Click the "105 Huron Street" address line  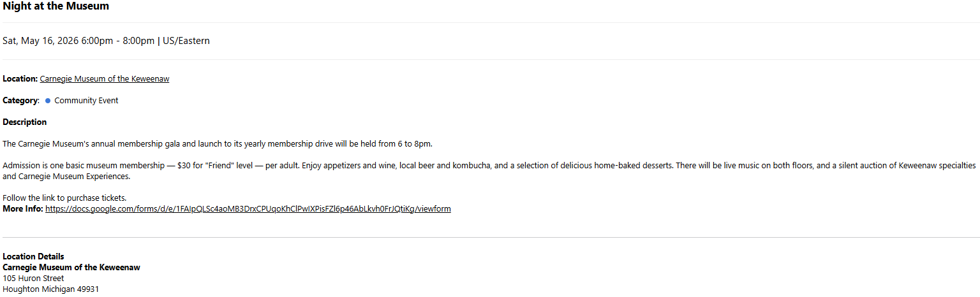(x=33, y=279)
